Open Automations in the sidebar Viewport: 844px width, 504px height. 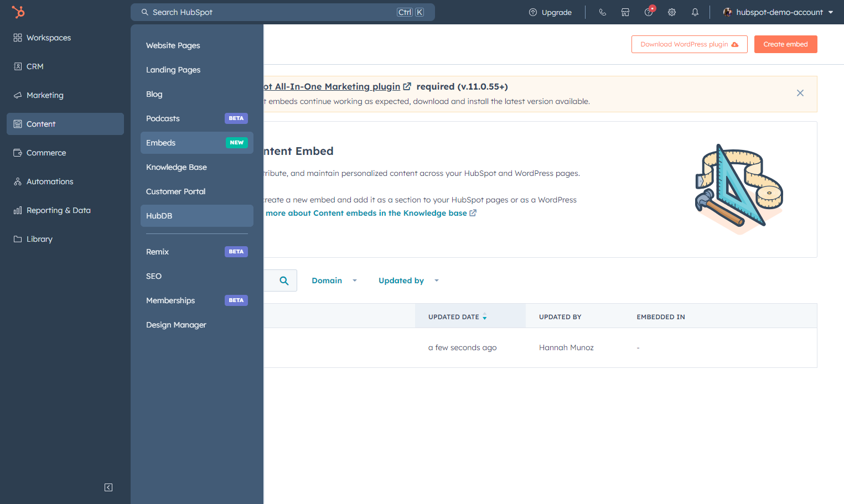65,181
